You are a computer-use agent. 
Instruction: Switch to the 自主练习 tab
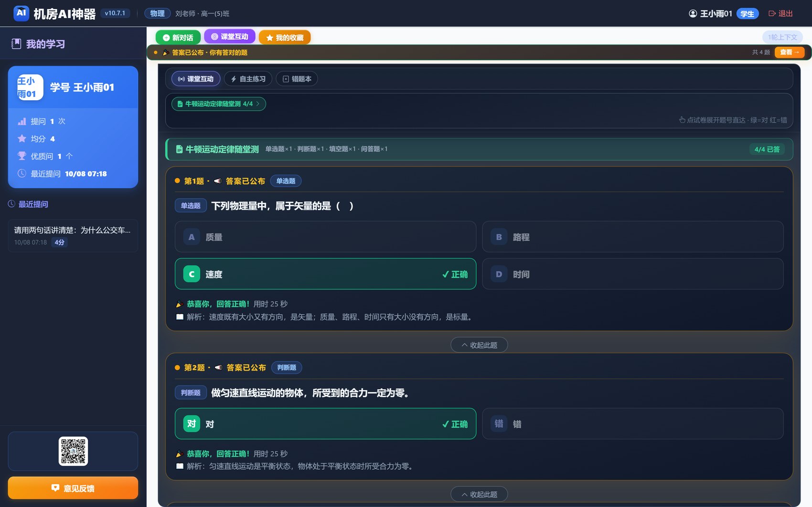(248, 79)
